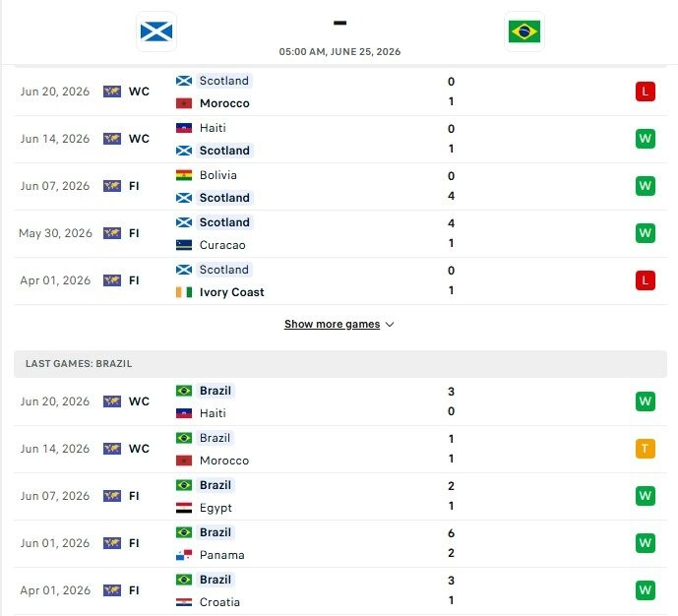Click the chevron next to Show more games

(x=390, y=325)
